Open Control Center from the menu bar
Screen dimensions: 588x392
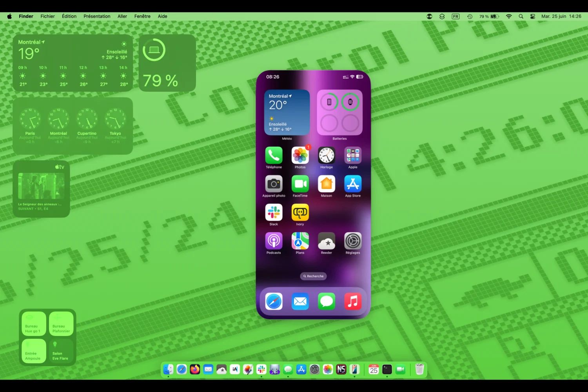[x=532, y=16]
